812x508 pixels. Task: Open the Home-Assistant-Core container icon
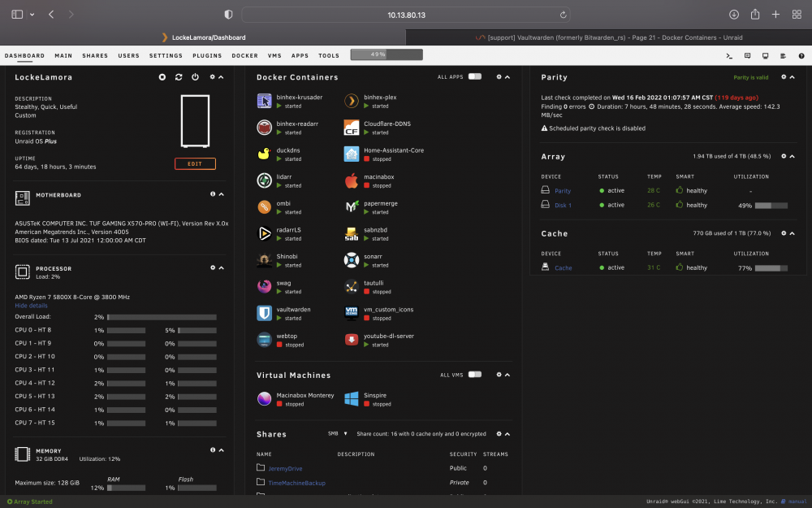[x=352, y=154]
